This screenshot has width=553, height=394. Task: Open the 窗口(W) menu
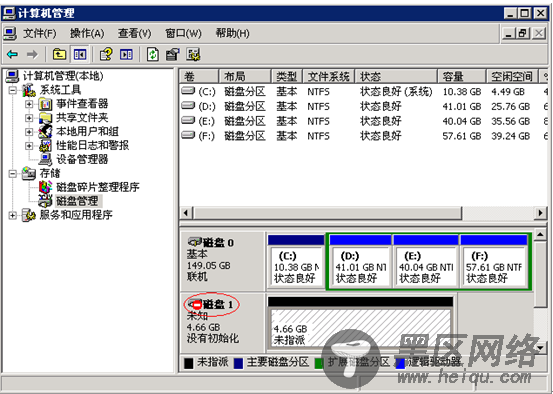pyautogui.click(x=183, y=34)
